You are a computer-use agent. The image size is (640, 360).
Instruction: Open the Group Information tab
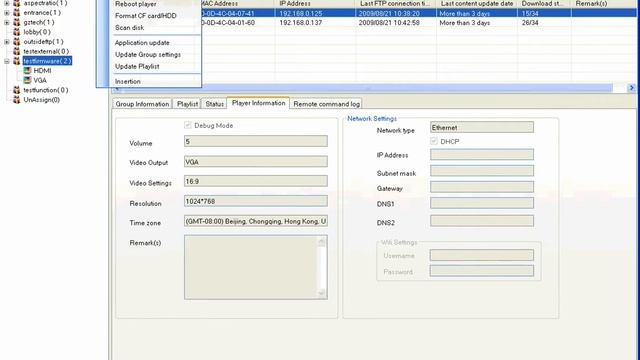pyautogui.click(x=142, y=104)
